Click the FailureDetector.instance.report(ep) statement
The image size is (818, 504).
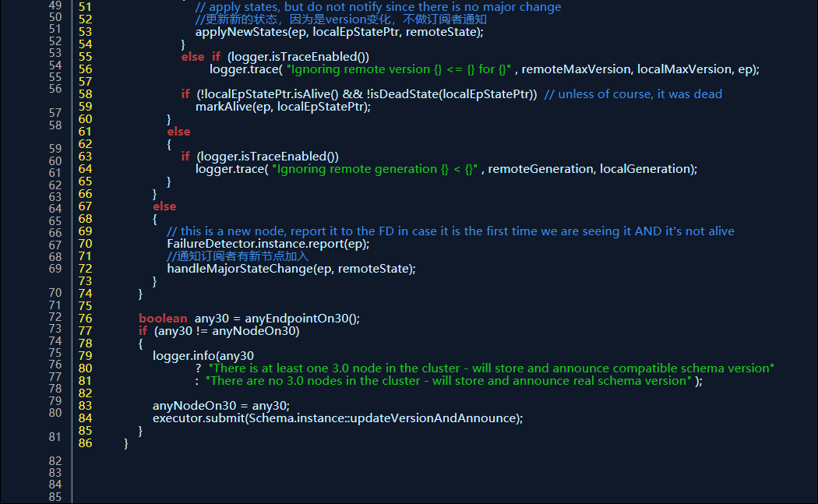[268, 244]
